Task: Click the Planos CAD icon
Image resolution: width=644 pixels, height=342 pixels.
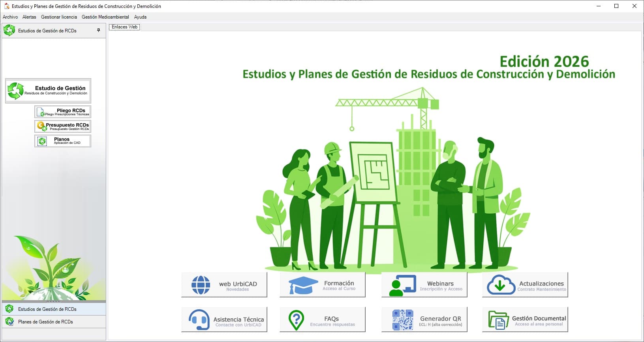Action: tap(42, 141)
